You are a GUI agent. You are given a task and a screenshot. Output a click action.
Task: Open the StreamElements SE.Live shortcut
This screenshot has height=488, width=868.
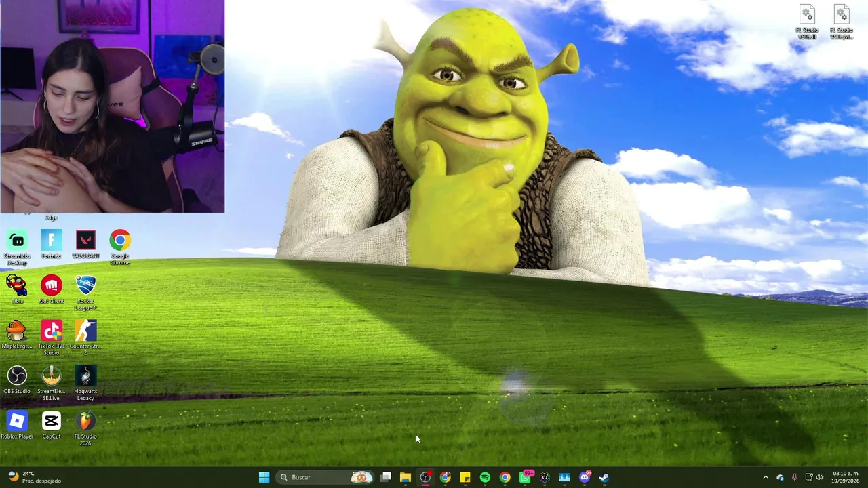(52, 383)
